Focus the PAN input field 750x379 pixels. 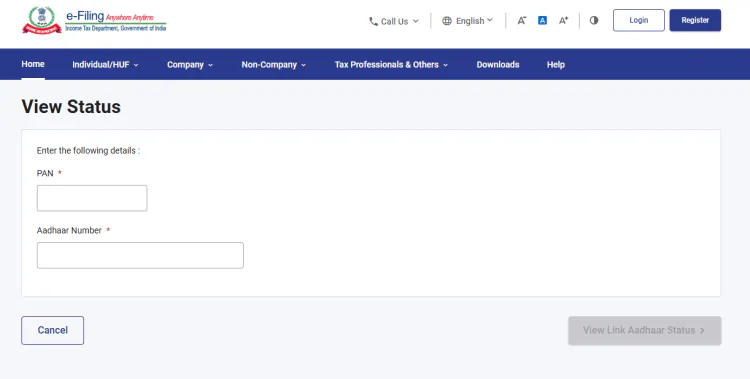pos(92,198)
